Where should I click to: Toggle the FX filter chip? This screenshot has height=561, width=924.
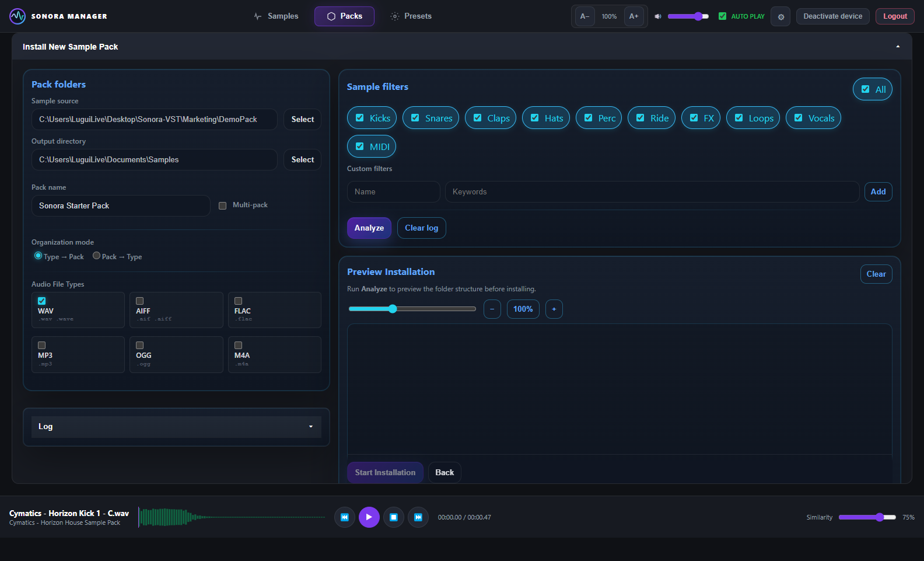pos(701,118)
